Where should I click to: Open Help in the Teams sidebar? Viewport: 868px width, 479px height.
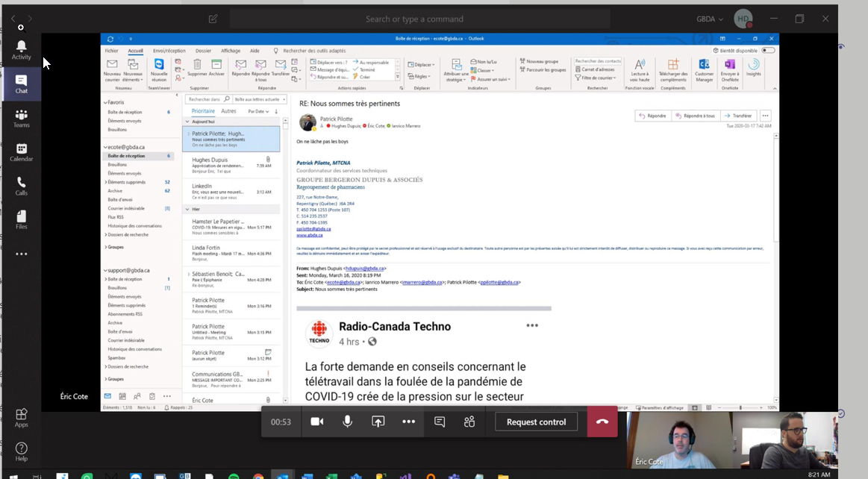(21, 451)
